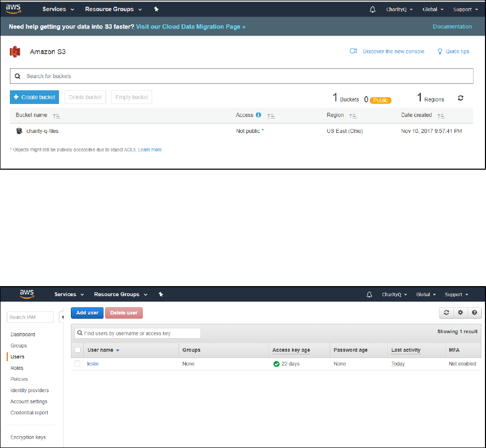Open Credential report page
486x448 pixels.
tap(29, 413)
